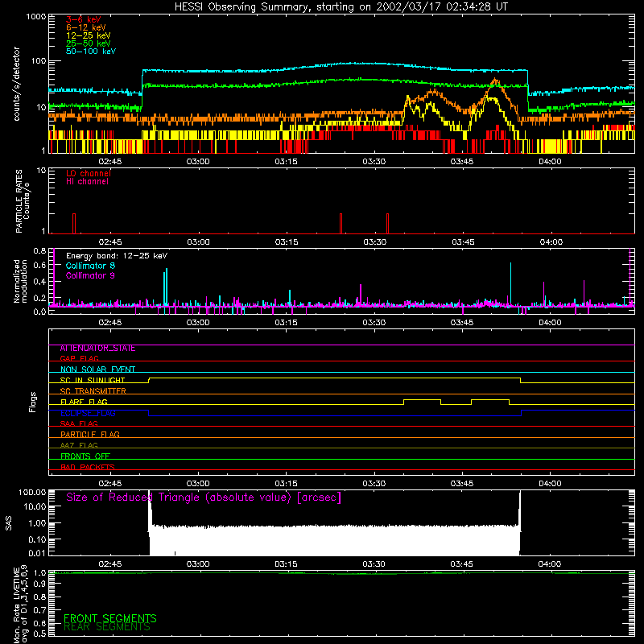This screenshot has height=644, width=644.
Task: Click the ATTENUATOR_STATE flag label
Action: 97,349
